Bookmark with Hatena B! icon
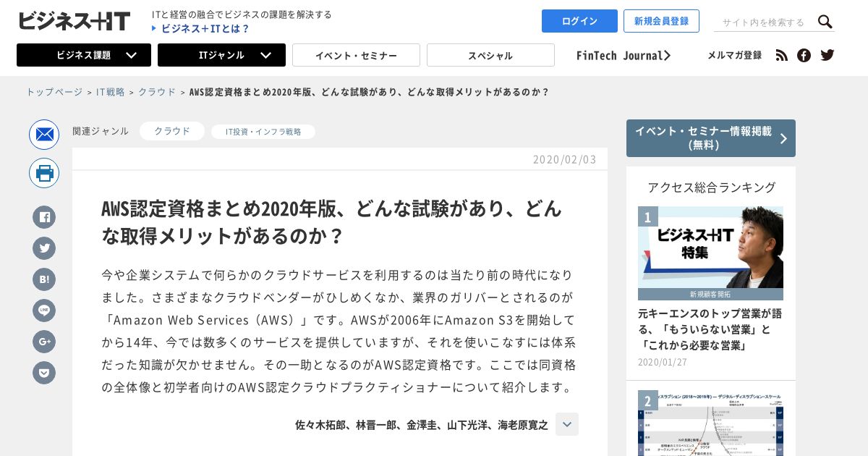 44,279
